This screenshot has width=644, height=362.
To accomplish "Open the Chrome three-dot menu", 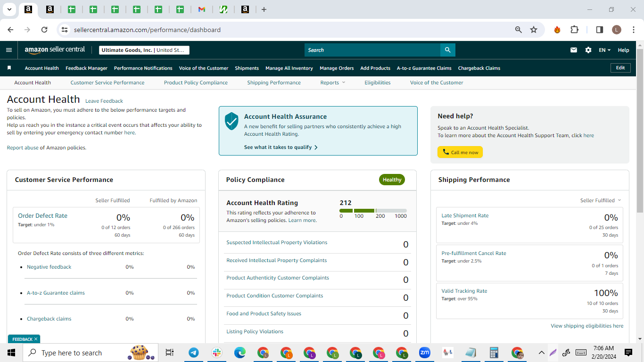I will 634,30.
